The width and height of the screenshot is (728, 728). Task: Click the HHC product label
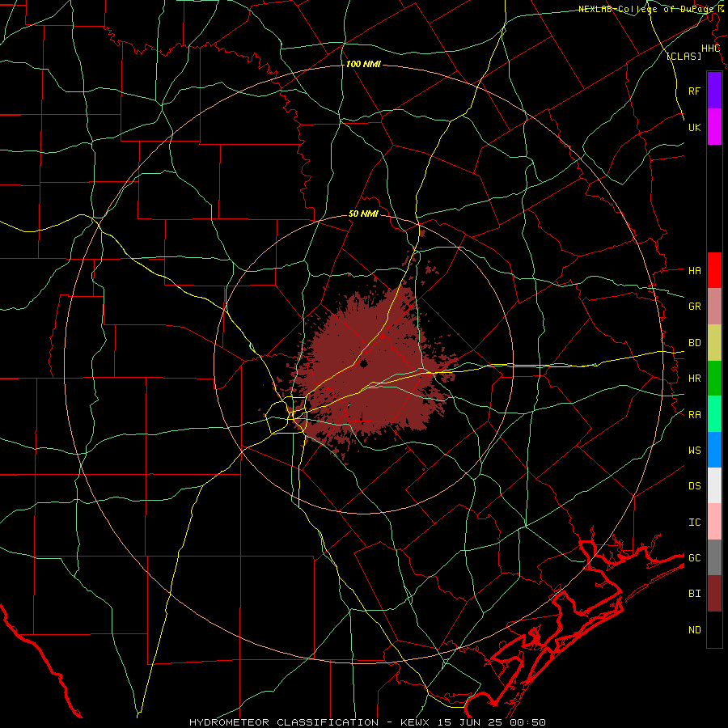click(x=710, y=49)
